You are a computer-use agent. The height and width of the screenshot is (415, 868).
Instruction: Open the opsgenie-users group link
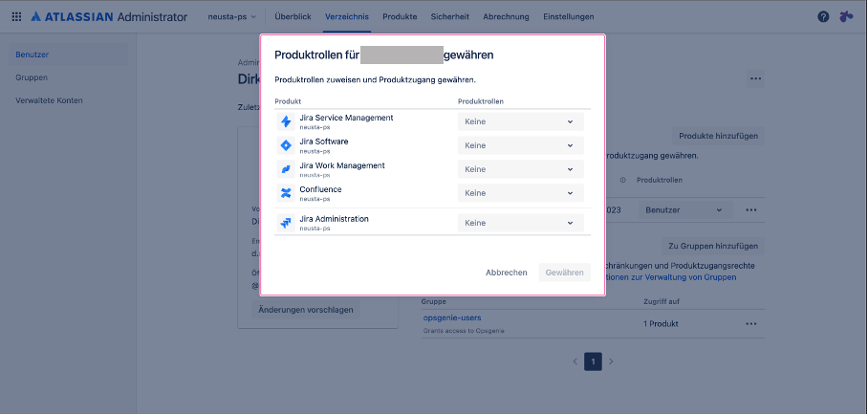tap(452, 318)
